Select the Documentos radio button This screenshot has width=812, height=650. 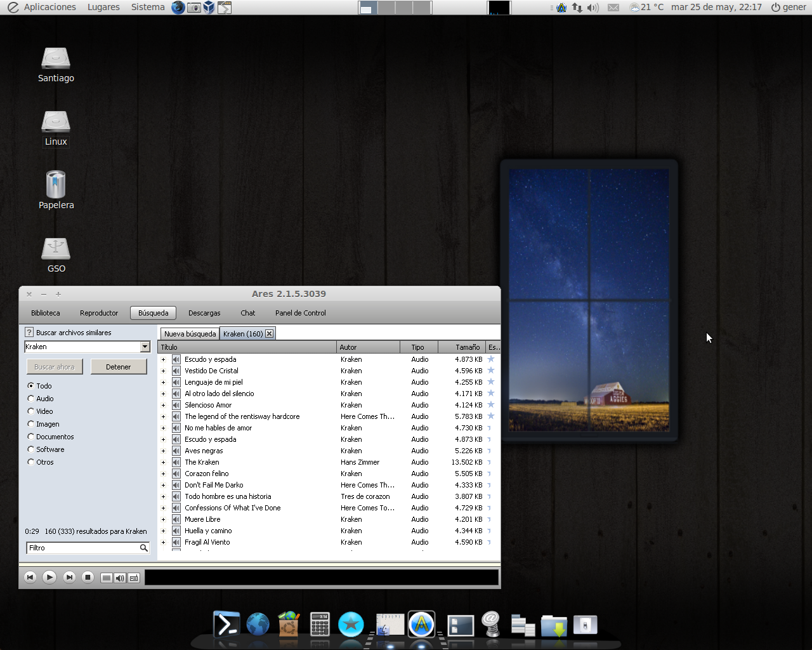(x=30, y=437)
